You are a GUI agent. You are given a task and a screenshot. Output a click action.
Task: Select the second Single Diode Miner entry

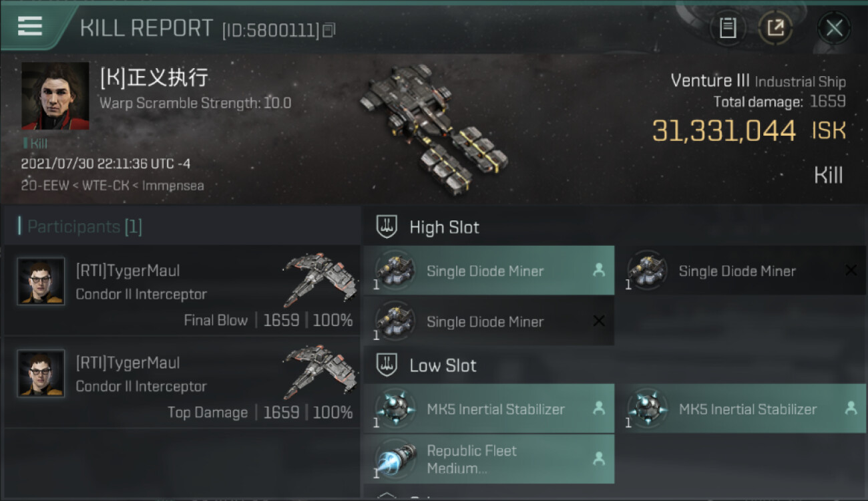click(740, 271)
